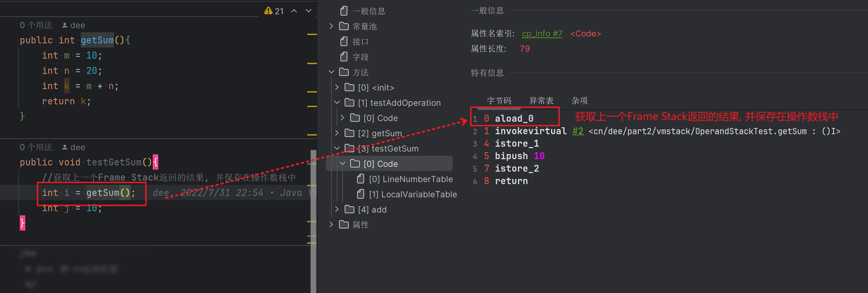Go to next highlighted error arrow

coord(309,11)
